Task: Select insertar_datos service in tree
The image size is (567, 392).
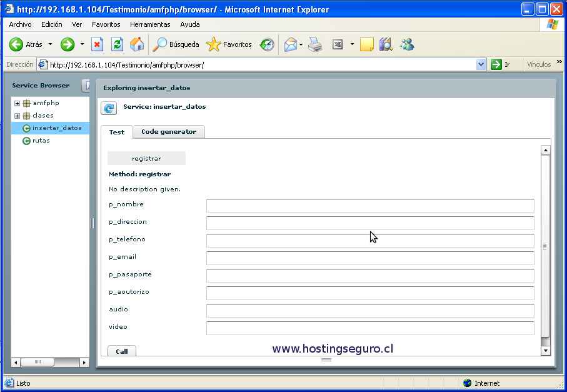Action: pos(50,128)
